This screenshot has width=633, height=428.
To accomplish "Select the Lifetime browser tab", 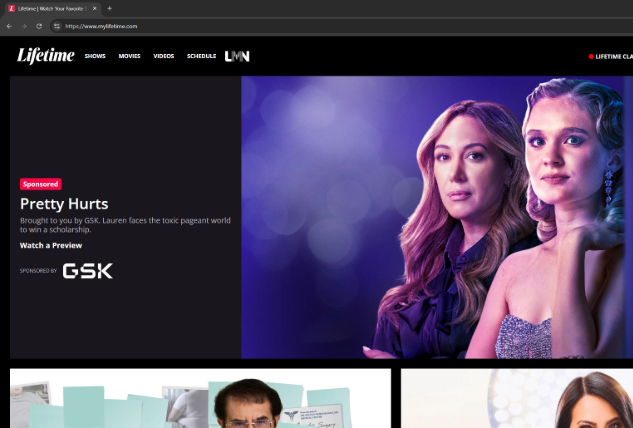I will (51, 8).
